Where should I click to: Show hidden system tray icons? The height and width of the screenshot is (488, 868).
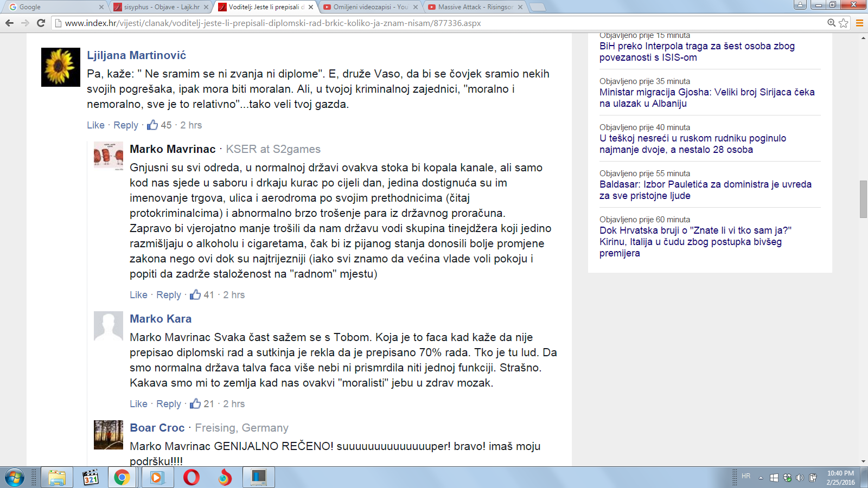tap(761, 478)
